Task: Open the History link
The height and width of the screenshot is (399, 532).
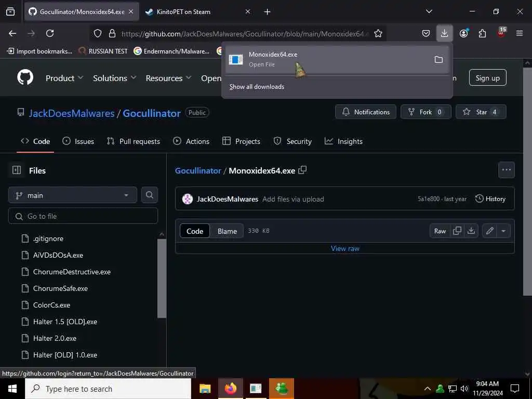Action: pos(490,199)
